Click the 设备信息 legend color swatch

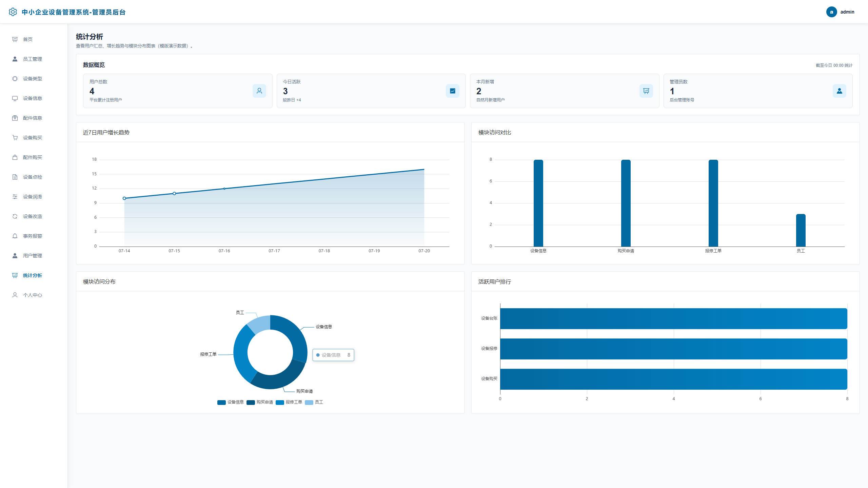pos(221,402)
